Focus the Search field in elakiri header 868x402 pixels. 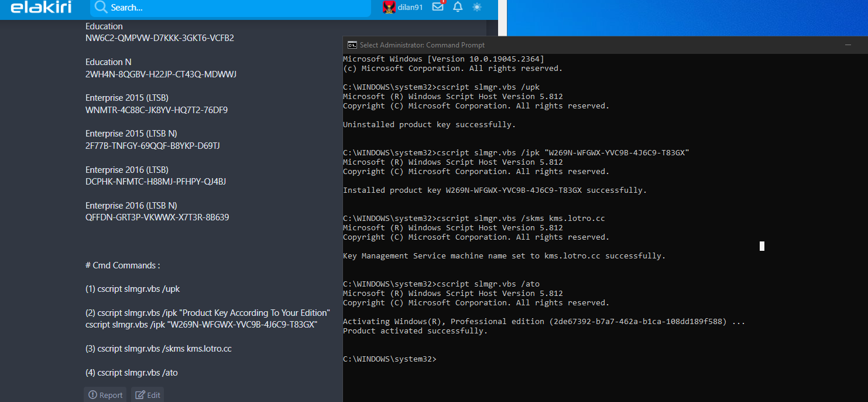[231, 8]
